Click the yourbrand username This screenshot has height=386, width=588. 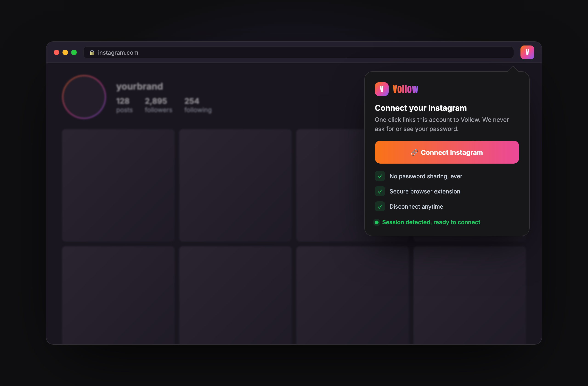pyautogui.click(x=140, y=86)
